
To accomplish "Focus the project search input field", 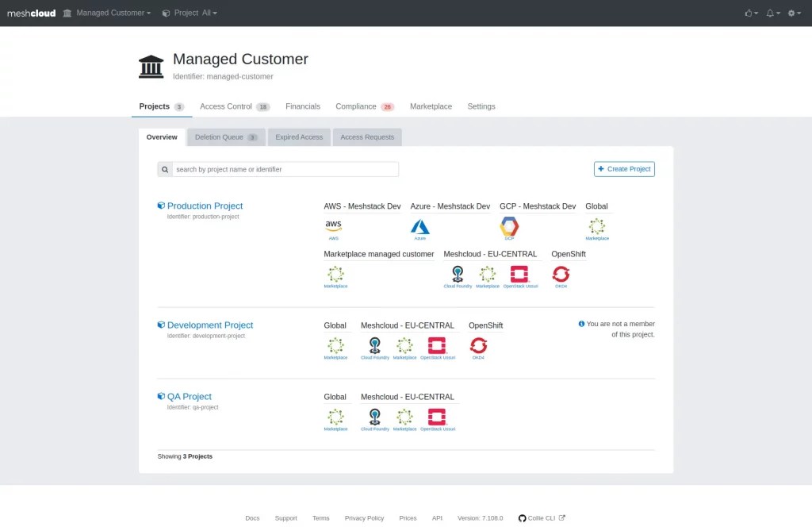I will tap(285, 169).
